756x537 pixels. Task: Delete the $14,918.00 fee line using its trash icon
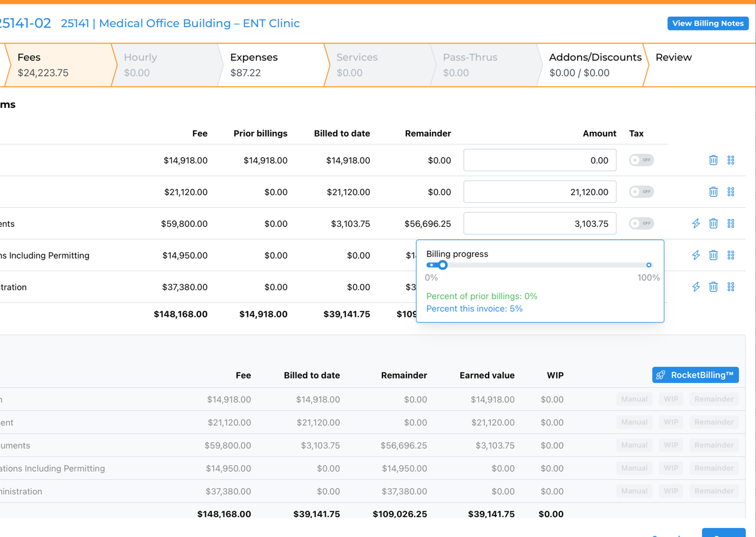pyautogui.click(x=713, y=160)
